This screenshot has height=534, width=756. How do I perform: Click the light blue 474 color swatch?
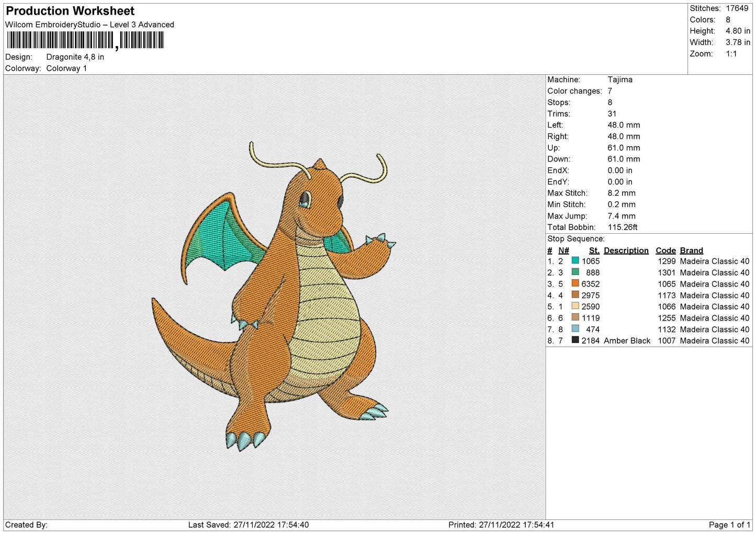tap(576, 329)
